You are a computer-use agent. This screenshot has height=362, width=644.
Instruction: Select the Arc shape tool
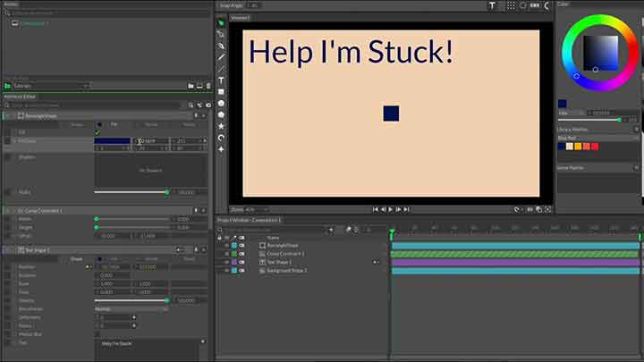click(x=221, y=138)
